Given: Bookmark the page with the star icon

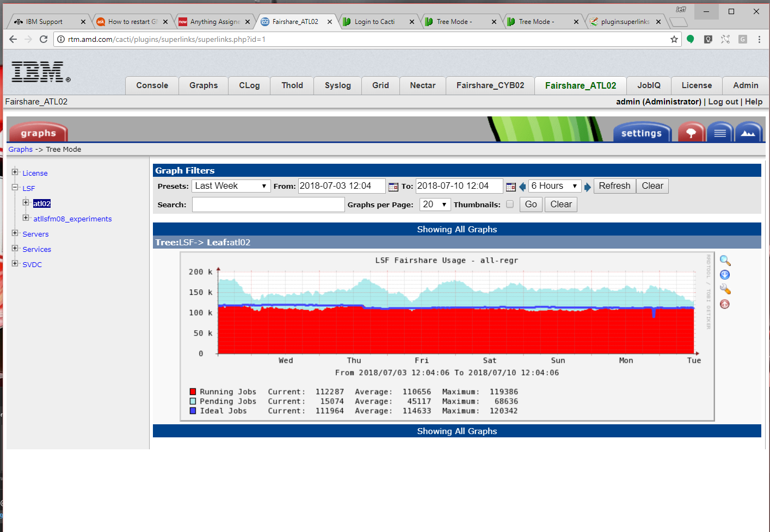Looking at the screenshot, I should click(x=674, y=39).
